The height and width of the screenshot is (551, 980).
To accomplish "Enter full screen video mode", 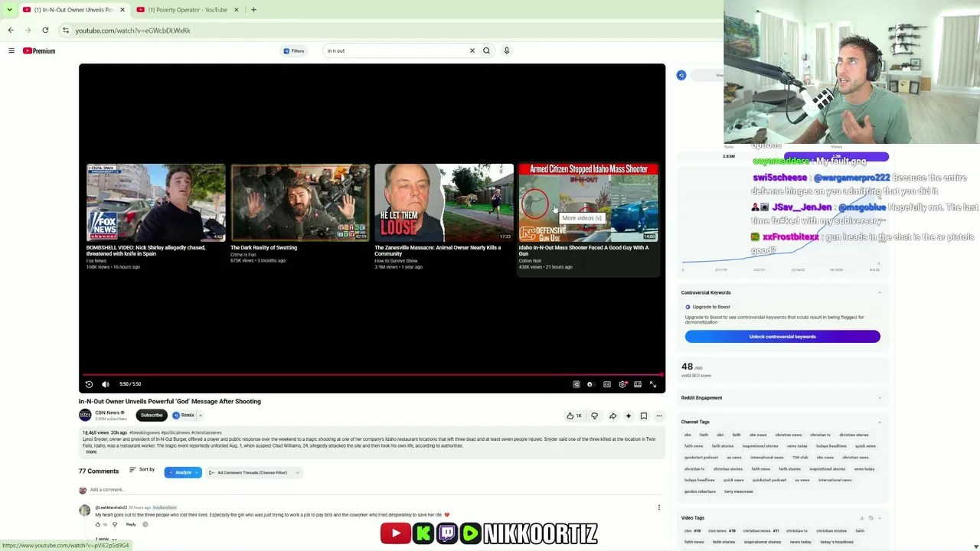I will (x=653, y=384).
